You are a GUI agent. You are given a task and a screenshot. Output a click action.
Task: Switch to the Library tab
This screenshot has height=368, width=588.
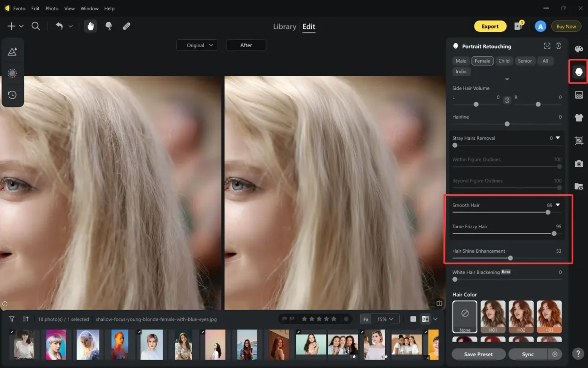[285, 26]
